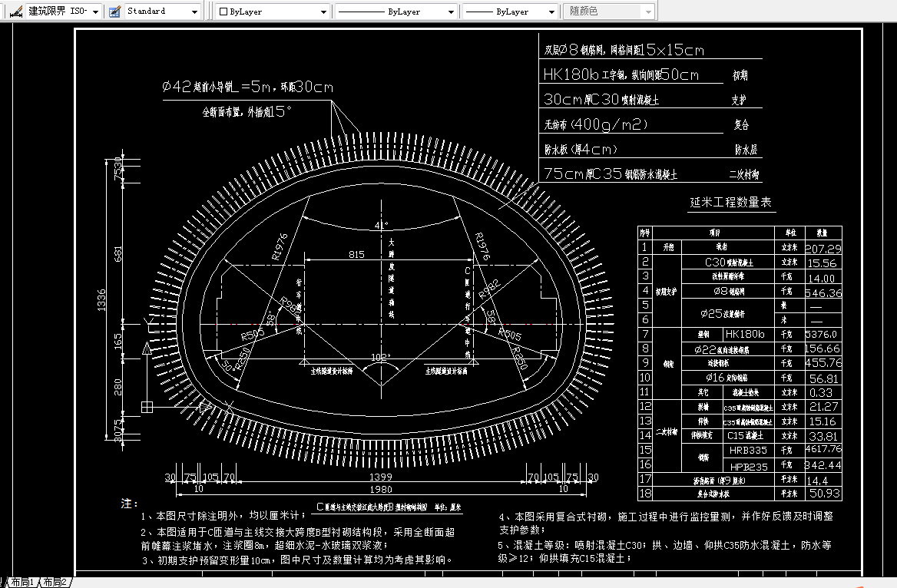Click note 3 about 预留变形量10cm
Screen dimensions: 897x588
pos(297,560)
